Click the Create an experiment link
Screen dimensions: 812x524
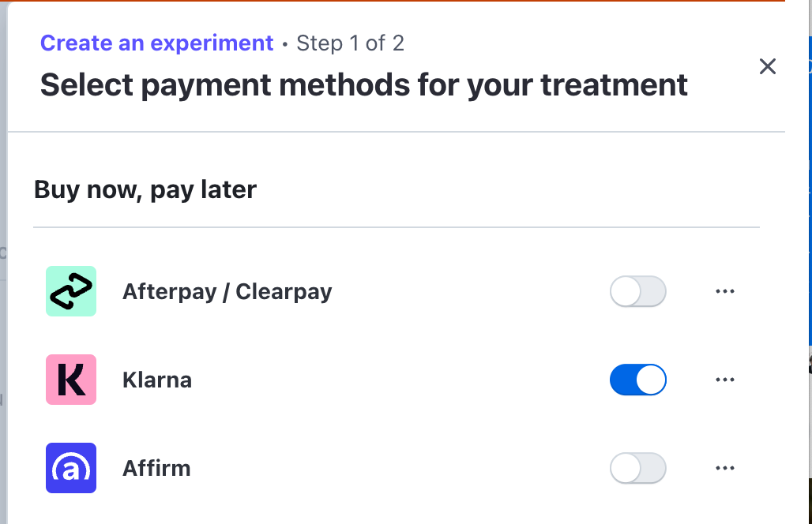pos(156,43)
